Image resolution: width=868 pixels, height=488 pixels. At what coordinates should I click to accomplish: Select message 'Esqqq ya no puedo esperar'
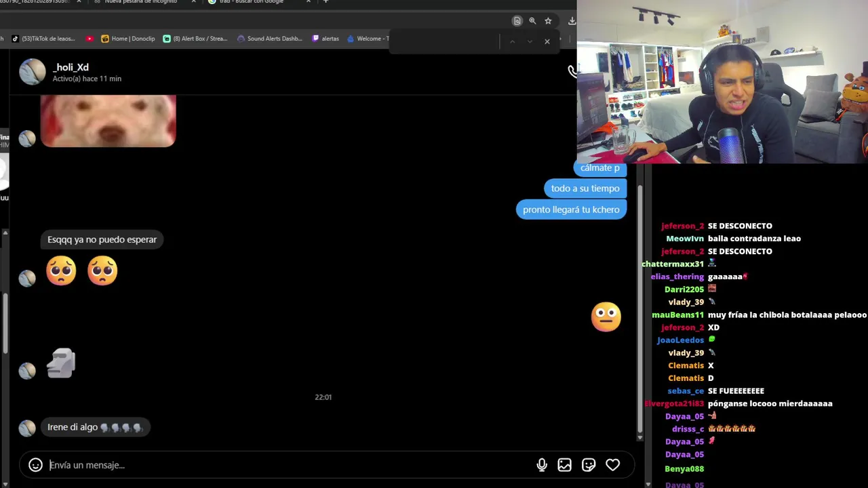coord(102,239)
